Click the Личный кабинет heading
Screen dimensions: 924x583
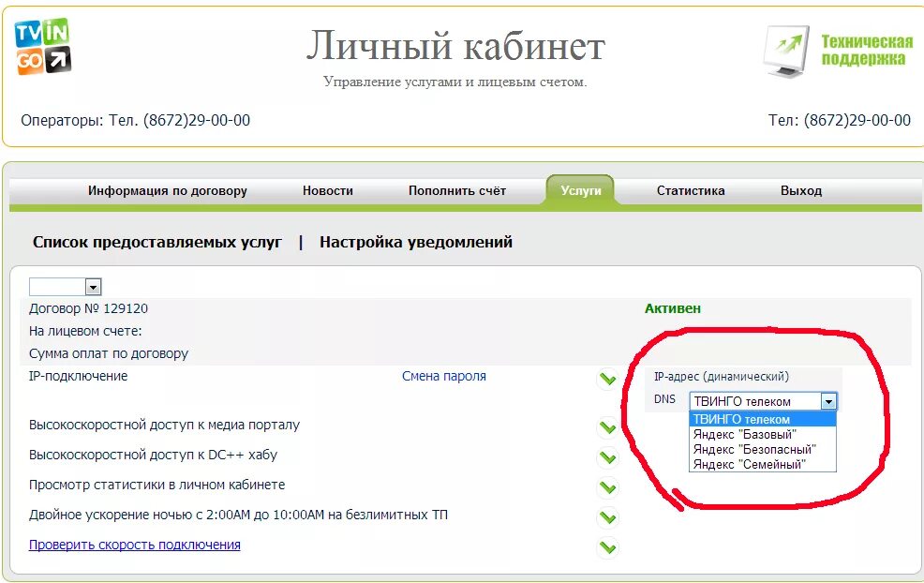coord(455,45)
